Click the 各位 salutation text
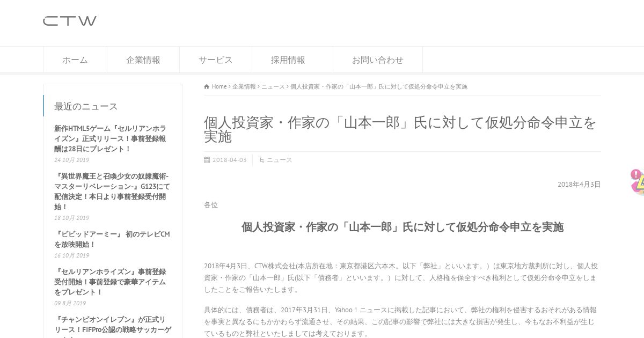Viewport: 644px width, 338px height. pyautogui.click(x=211, y=205)
